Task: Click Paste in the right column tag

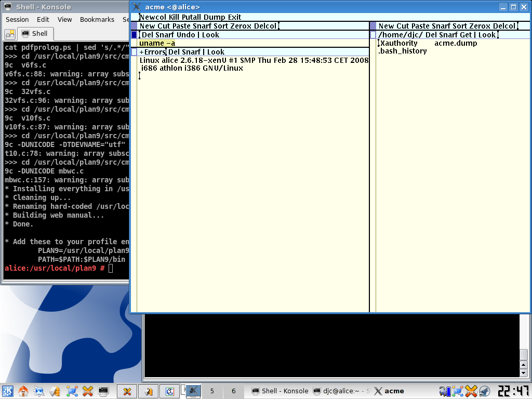Action: pos(420,26)
